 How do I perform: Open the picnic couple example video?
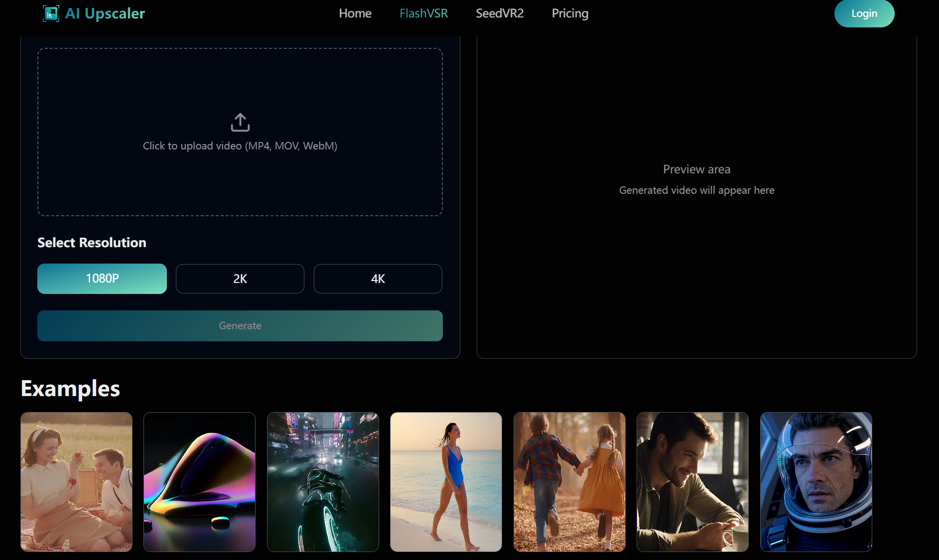76,481
